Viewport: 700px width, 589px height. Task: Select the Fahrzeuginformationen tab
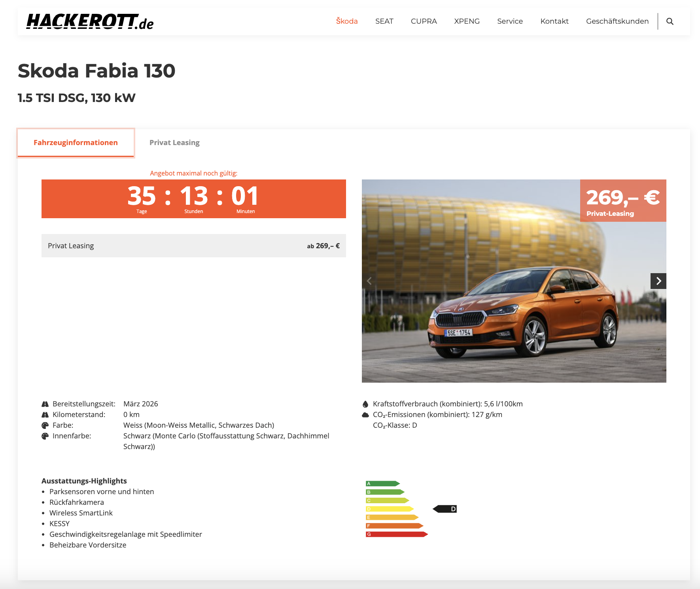pos(76,143)
